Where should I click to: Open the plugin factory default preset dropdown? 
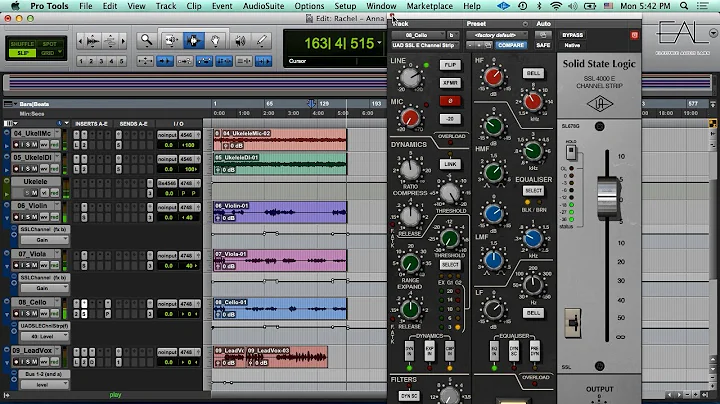coord(495,35)
